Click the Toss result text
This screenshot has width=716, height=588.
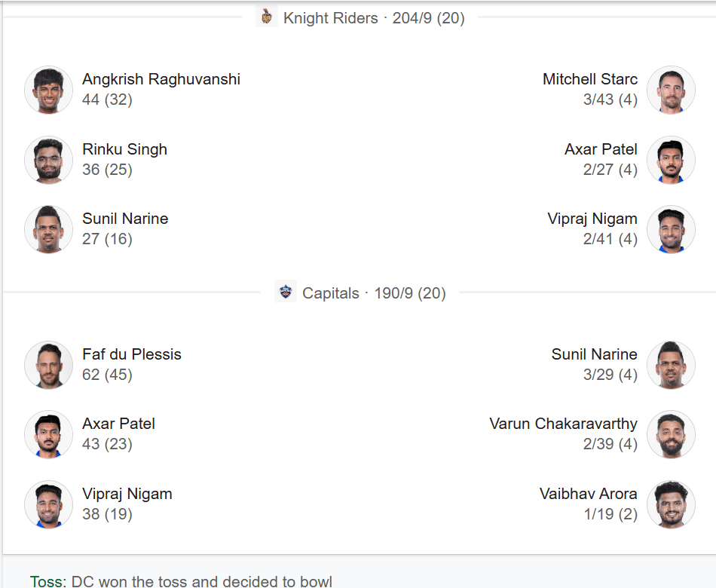point(181,581)
